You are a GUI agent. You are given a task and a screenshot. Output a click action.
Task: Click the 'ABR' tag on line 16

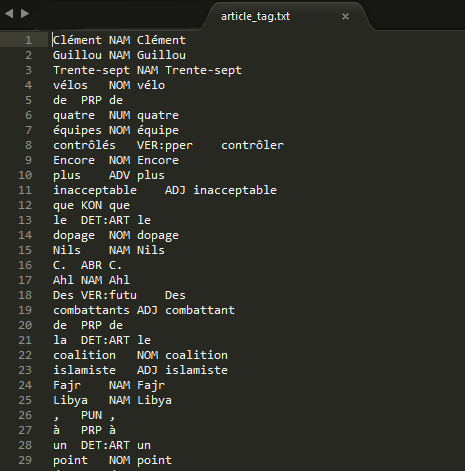91,265
